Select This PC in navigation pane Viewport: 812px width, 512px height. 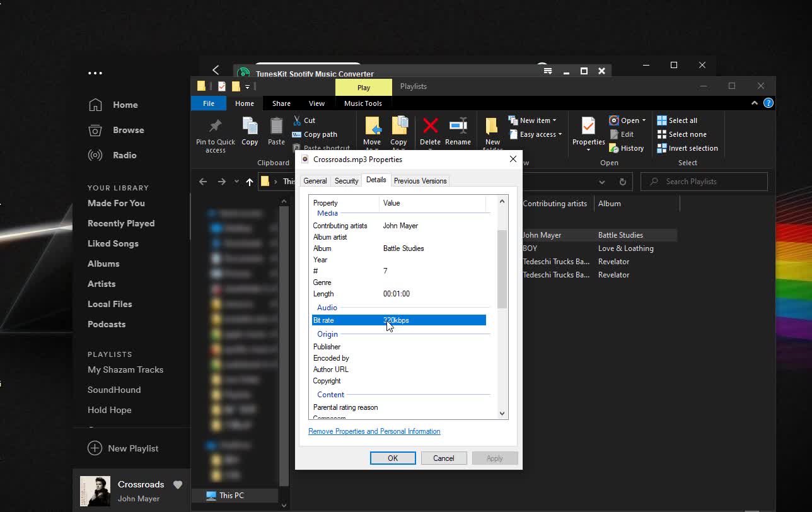coord(234,496)
